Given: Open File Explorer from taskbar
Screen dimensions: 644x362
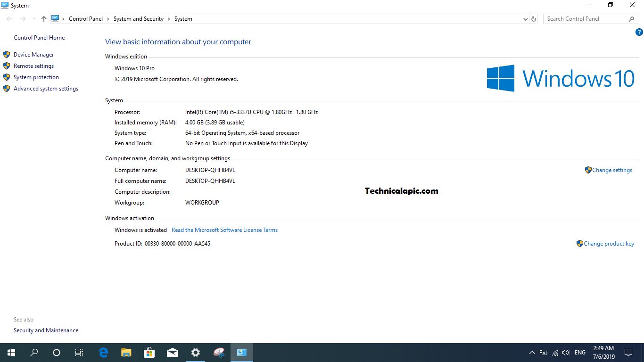Looking at the screenshot, I should (126, 353).
